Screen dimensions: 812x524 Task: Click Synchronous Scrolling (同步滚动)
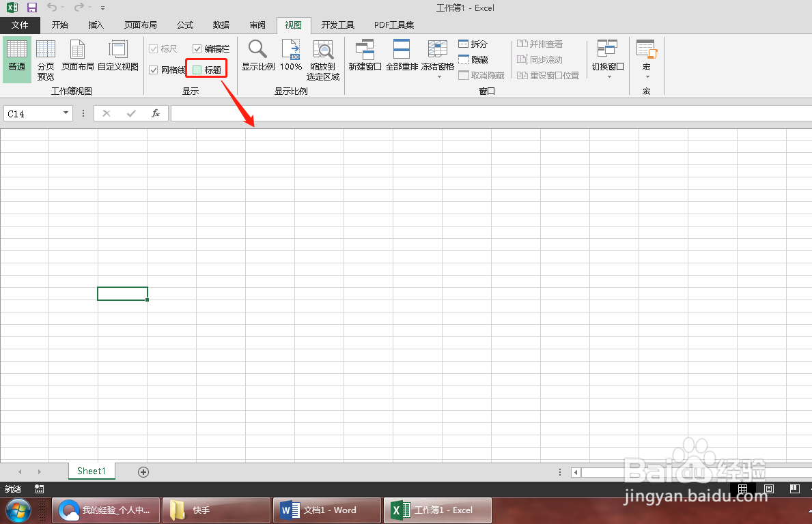tap(540, 60)
